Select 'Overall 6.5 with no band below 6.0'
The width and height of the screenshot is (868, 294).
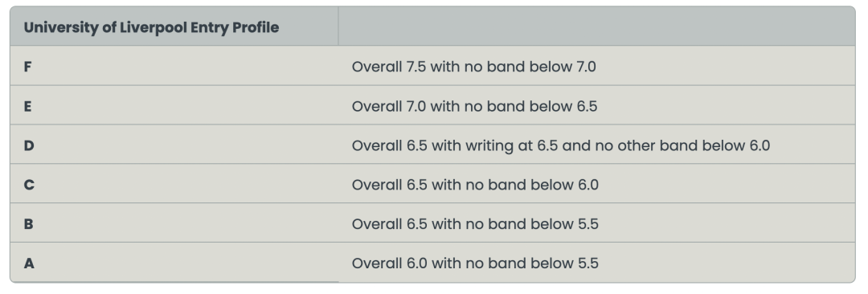click(x=475, y=185)
